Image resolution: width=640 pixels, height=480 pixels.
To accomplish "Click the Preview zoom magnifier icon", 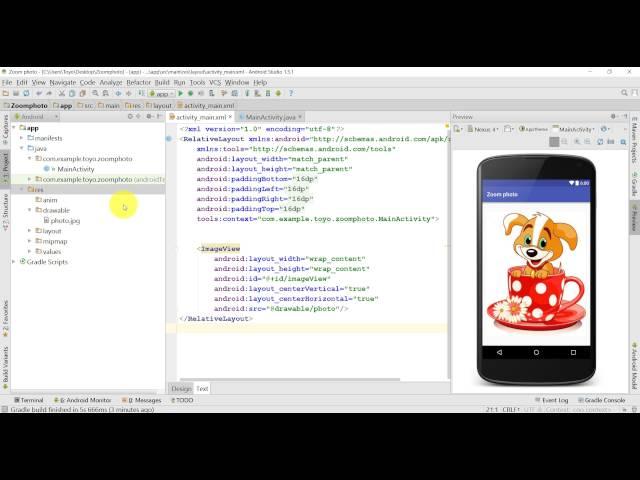I will pyautogui.click(x=623, y=142).
